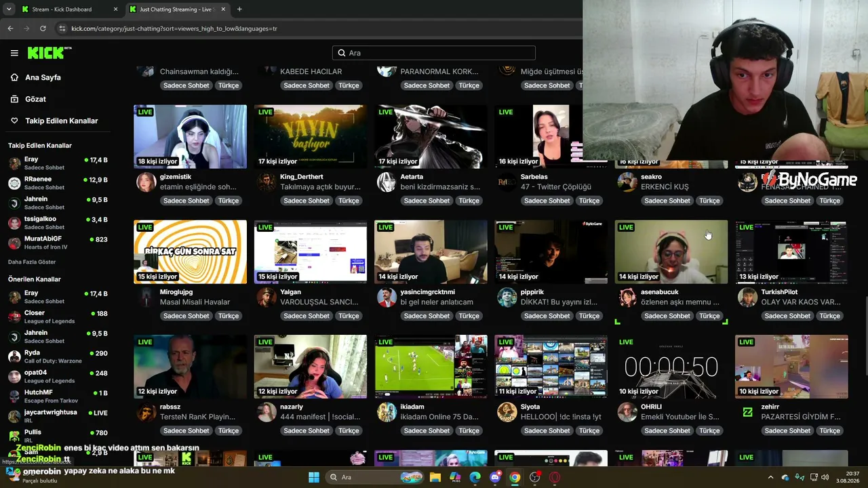
Task: Open a new browser tab
Action: point(239,9)
